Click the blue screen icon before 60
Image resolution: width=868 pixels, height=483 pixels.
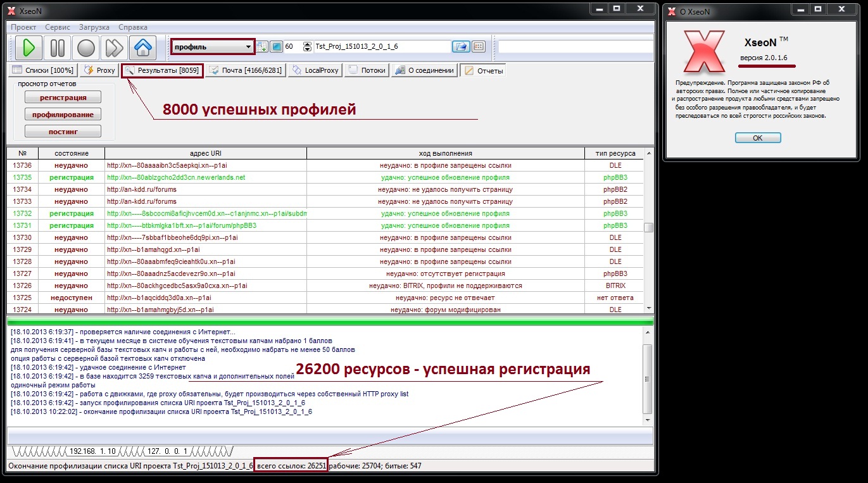coord(276,47)
